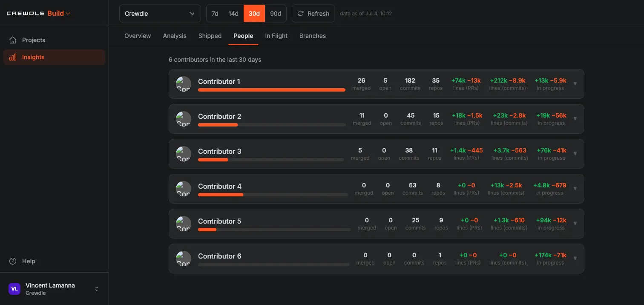Switch to the People tab
The image size is (644, 305).
tap(243, 36)
